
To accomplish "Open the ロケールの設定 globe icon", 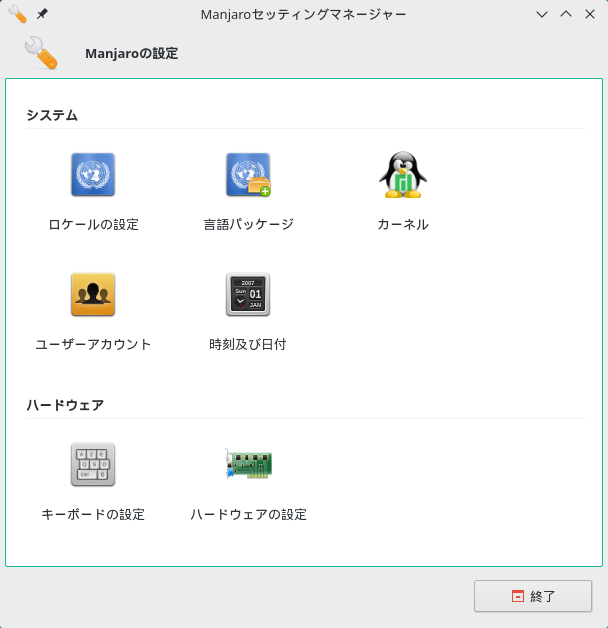I will [93, 175].
